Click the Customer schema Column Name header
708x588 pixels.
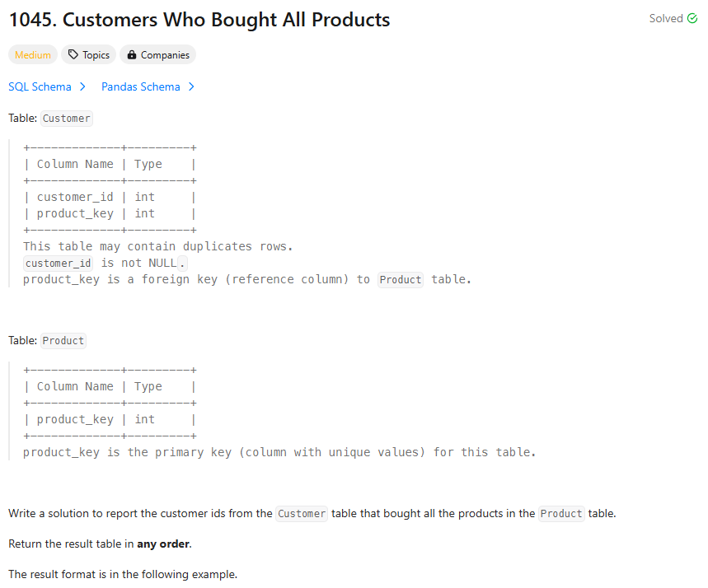pos(75,164)
